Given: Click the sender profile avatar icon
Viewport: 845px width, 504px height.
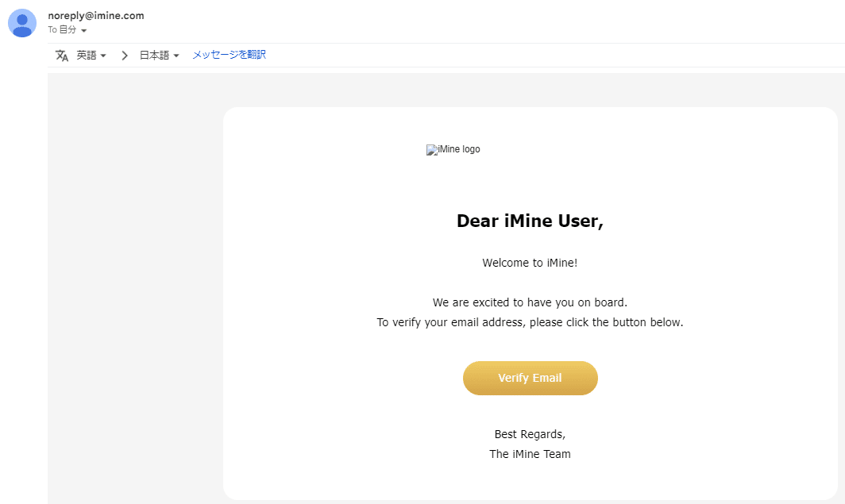Looking at the screenshot, I should tap(22, 23).
